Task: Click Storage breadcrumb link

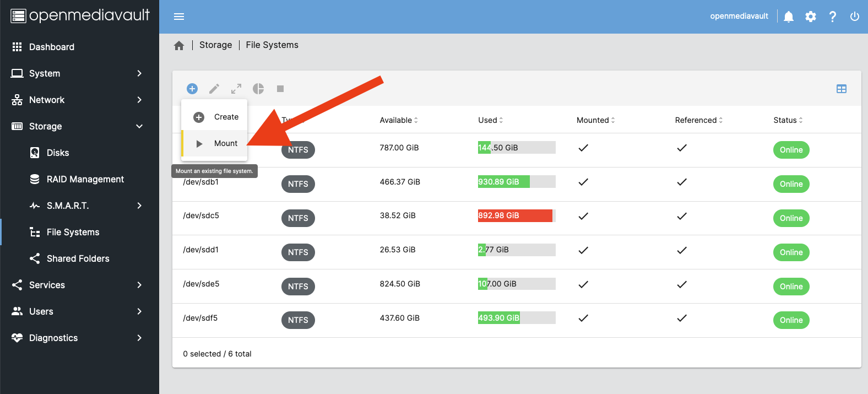Action: [215, 45]
